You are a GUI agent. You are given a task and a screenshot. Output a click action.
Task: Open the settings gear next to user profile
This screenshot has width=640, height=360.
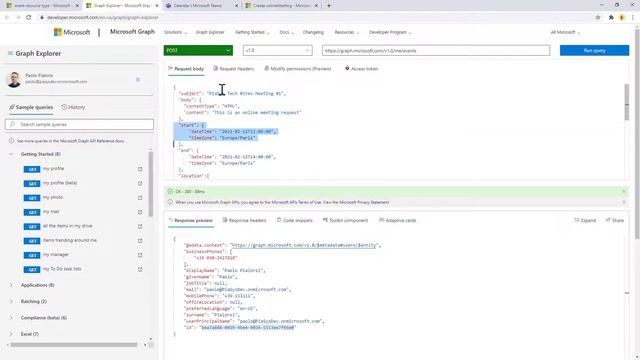tap(138, 80)
